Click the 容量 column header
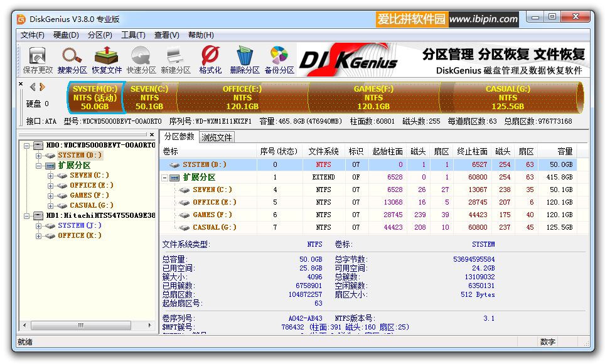 pos(557,151)
